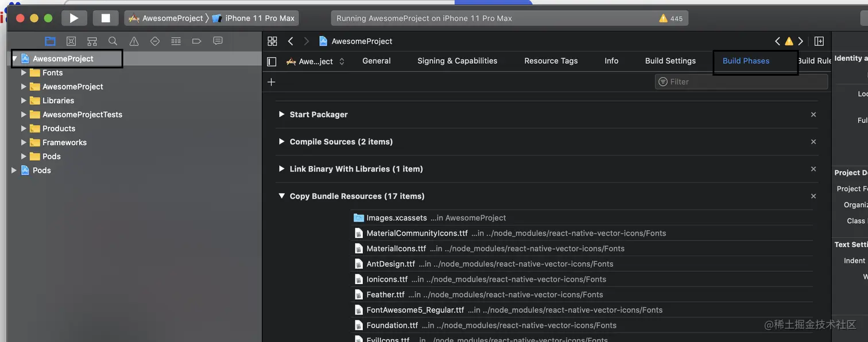Image resolution: width=868 pixels, height=342 pixels.
Task: Click AwesomeProject in the jump bar
Action: click(x=356, y=41)
